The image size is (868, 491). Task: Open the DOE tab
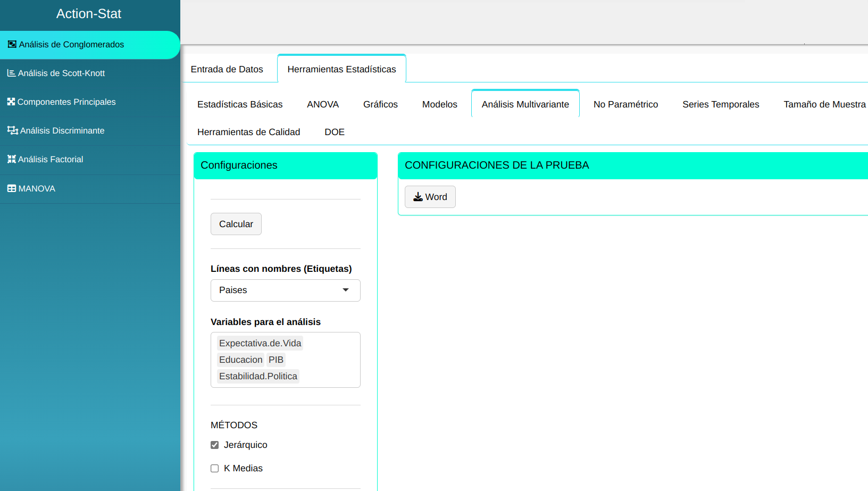[335, 132]
